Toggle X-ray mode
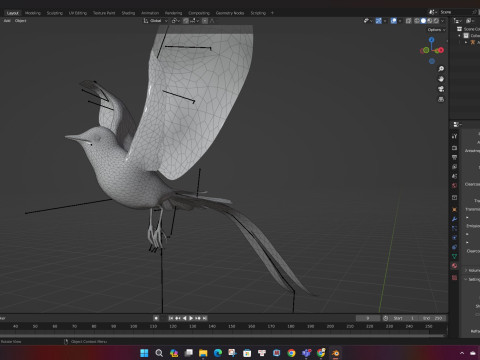Viewport: 480px width, 360px height. tap(408, 21)
